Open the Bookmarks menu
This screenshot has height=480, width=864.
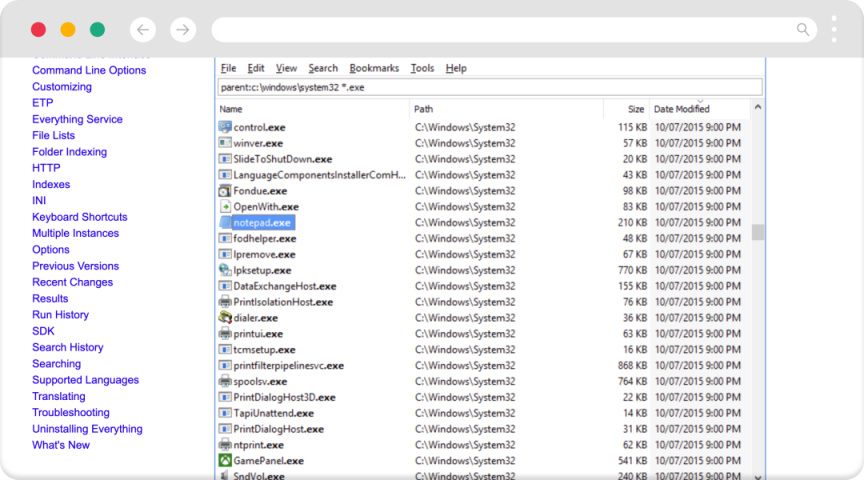374,68
